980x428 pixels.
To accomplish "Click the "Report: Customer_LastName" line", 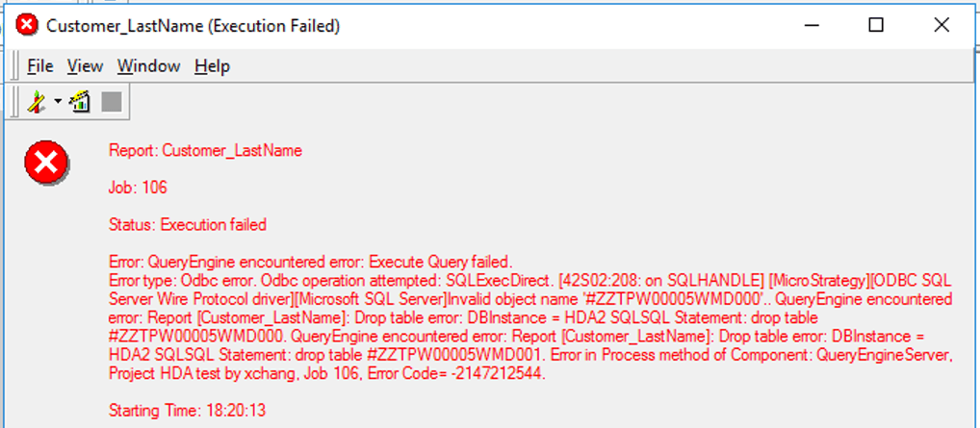I will click(205, 150).
